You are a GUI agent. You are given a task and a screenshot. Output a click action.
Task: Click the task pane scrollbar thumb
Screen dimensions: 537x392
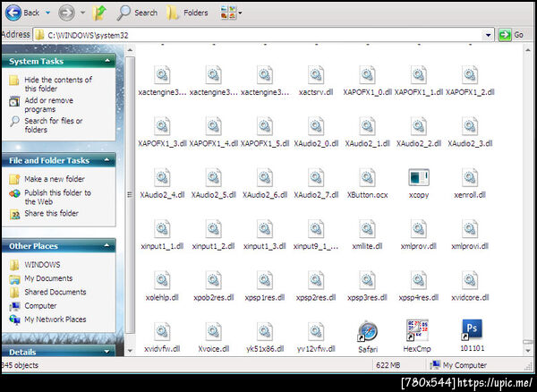coord(130,195)
